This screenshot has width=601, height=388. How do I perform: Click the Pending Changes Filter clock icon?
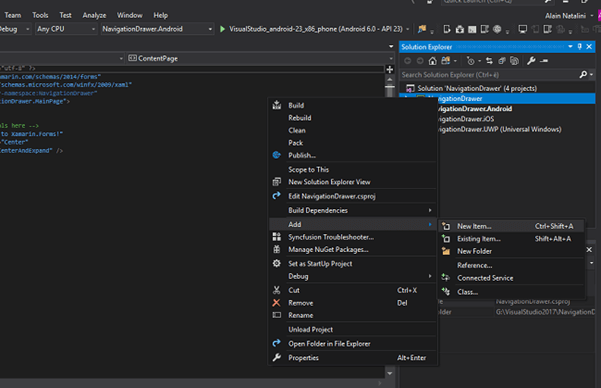(471, 61)
